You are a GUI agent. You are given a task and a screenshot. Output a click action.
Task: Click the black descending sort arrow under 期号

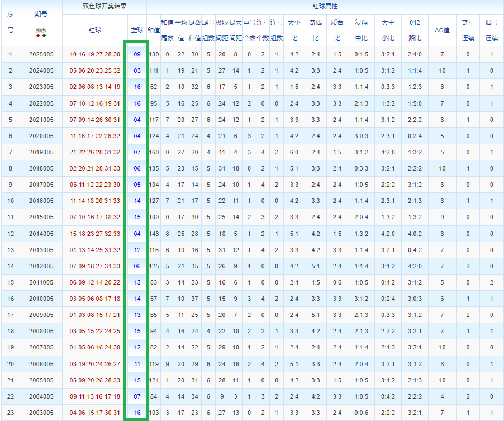click(44, 36)
